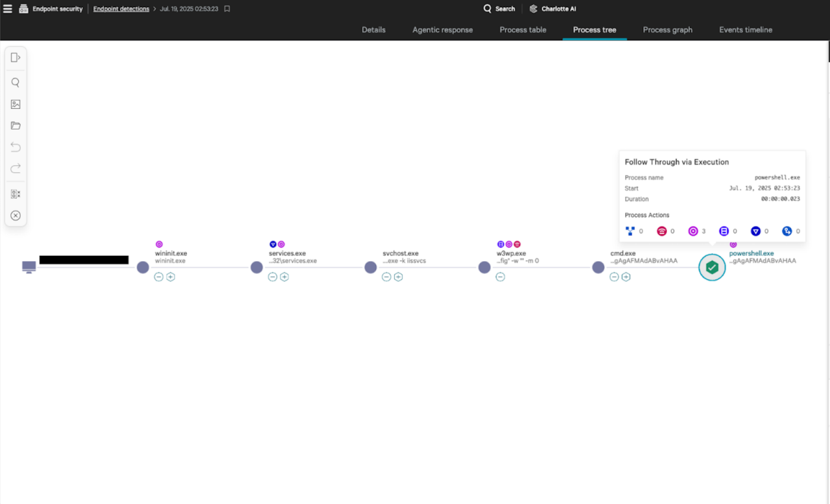Undo the last process tree change
This screenshot has height=504, width=830.
pyautogui.click(x=16, y=147)
